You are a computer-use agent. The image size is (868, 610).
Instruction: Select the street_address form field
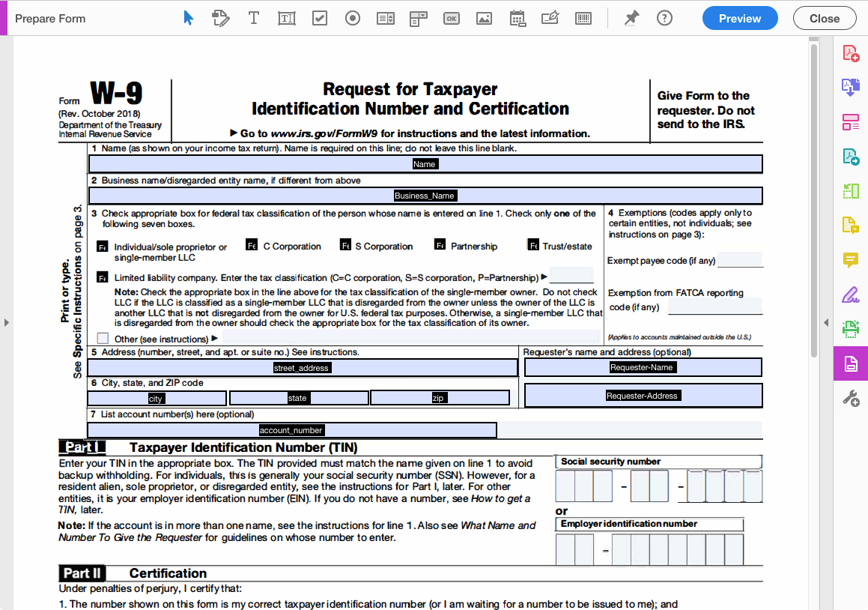[x=303, y=368]
